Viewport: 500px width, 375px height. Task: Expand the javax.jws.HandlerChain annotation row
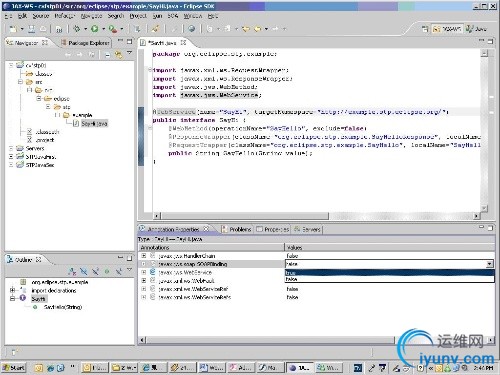tap(144, 256)
